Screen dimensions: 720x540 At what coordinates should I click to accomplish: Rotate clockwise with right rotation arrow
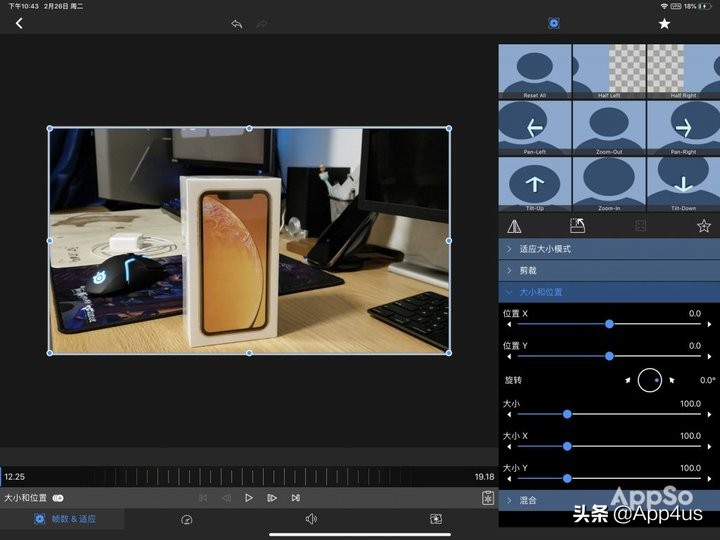pyautogui.click(x=672, y=380)
